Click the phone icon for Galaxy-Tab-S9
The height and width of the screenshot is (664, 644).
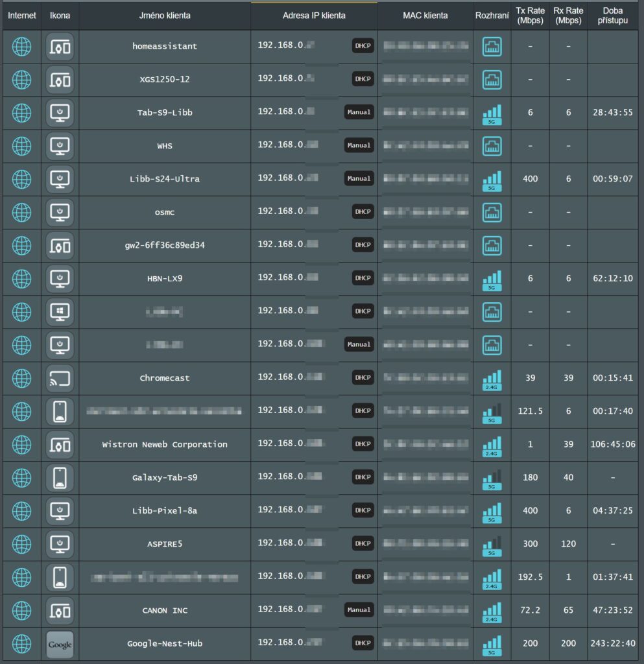click(60, 478)
